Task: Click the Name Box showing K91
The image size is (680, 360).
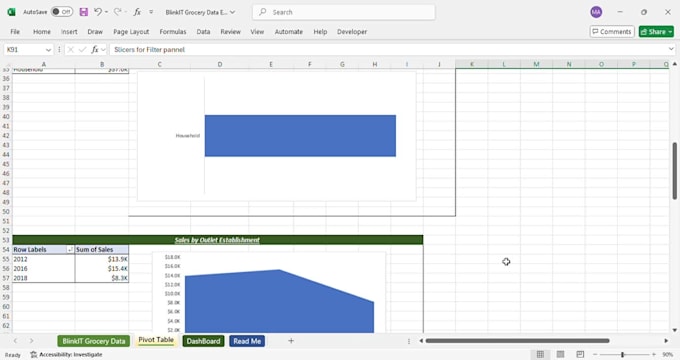Action: click(24, 49)
